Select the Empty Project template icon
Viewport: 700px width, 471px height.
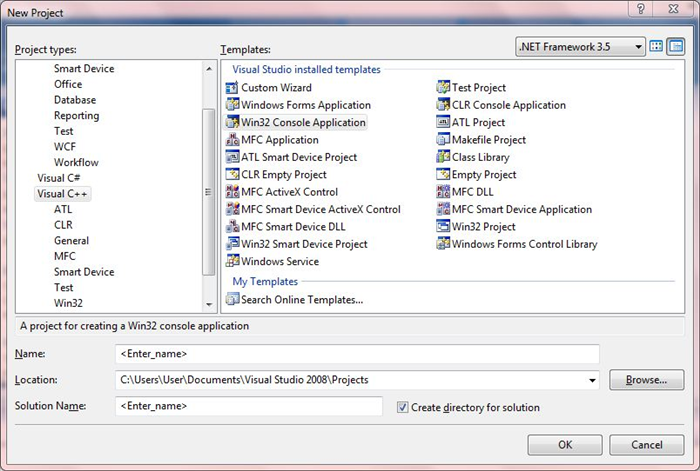[x=443, y=175]
